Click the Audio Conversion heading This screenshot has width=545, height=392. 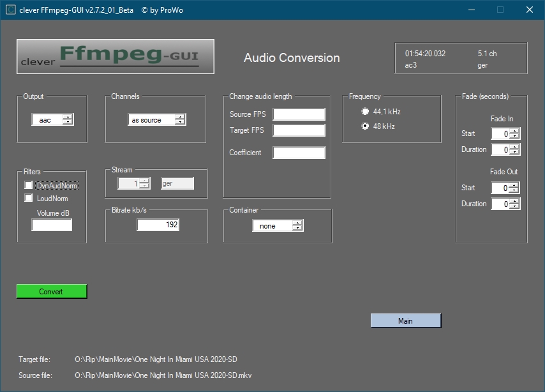[292, 57]
